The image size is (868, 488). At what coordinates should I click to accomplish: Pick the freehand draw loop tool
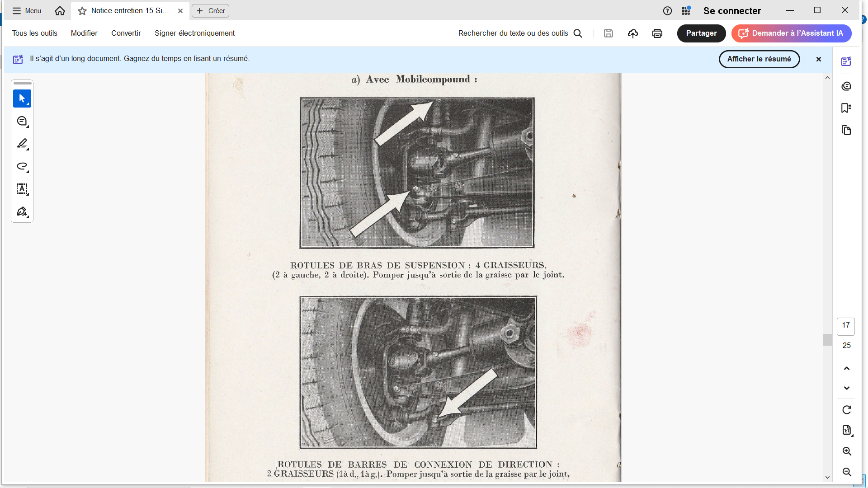[x=22, y=166]
